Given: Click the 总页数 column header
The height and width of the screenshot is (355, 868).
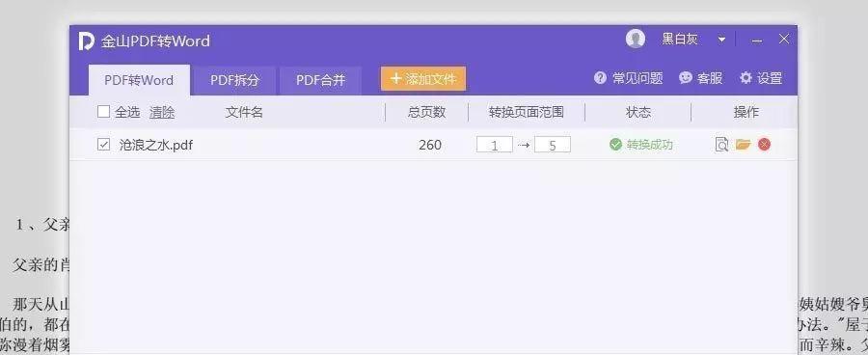Looking at the screenshot, I should point(427,113).
